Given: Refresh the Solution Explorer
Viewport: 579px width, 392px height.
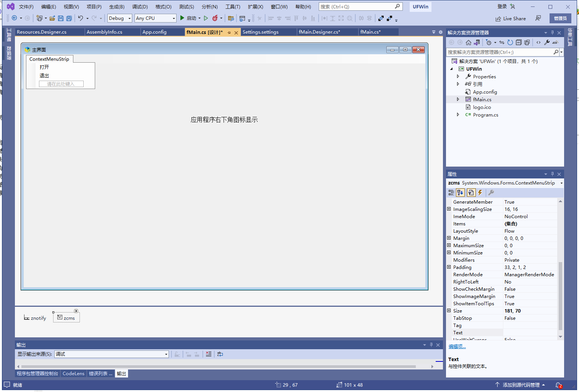Looking at the screenshot, I should pyautogui.click(x=510, y=42).
